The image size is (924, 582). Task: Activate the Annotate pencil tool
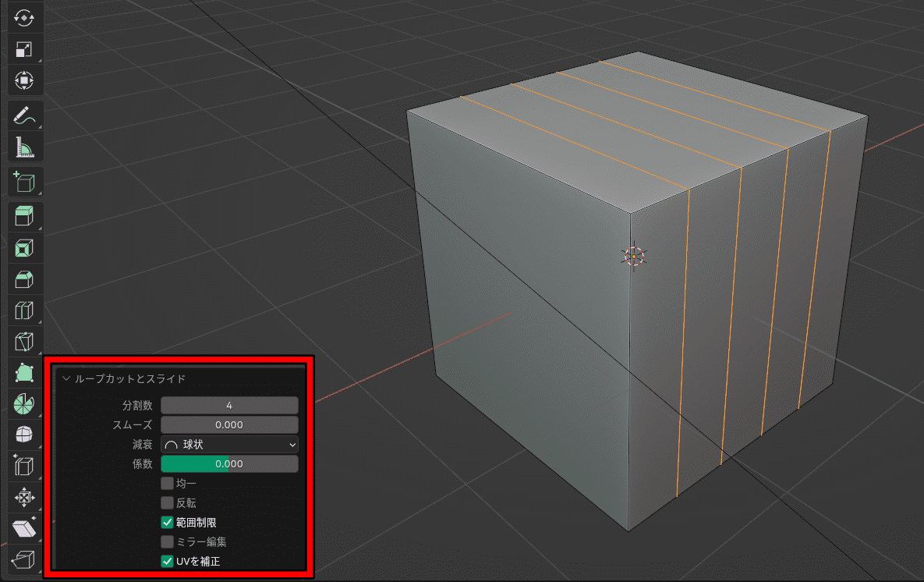[x=24, y=115]
